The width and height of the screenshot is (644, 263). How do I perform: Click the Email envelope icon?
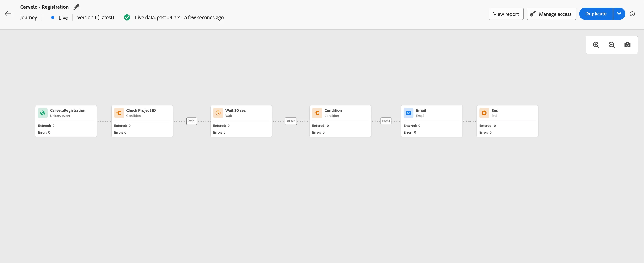[x=409, y=113]
